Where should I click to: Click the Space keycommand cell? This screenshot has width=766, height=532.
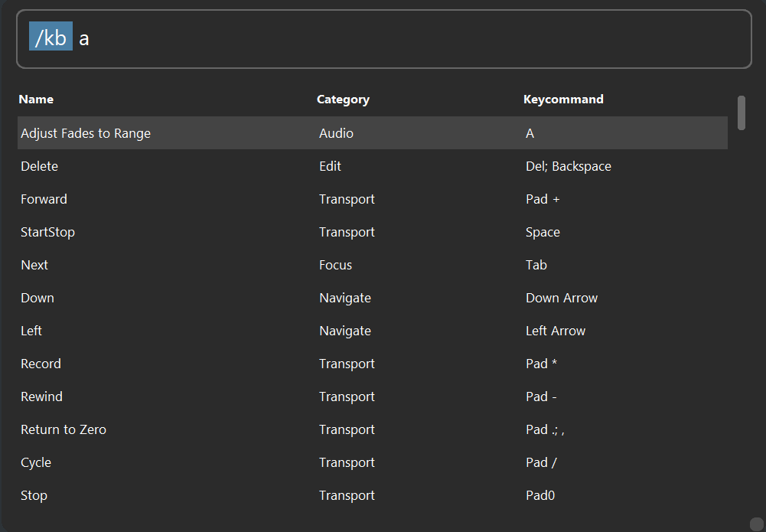pyautogui.click(x=543, y=232)
